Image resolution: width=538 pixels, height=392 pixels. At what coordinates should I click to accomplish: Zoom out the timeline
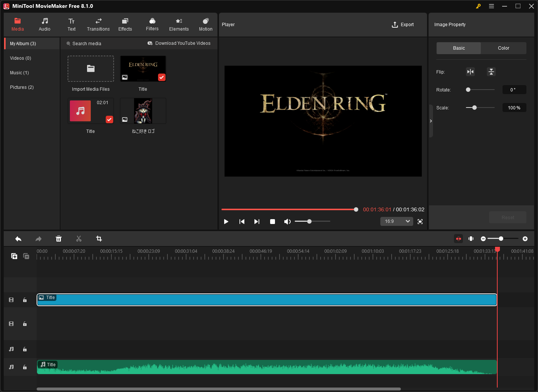point(483,239)
